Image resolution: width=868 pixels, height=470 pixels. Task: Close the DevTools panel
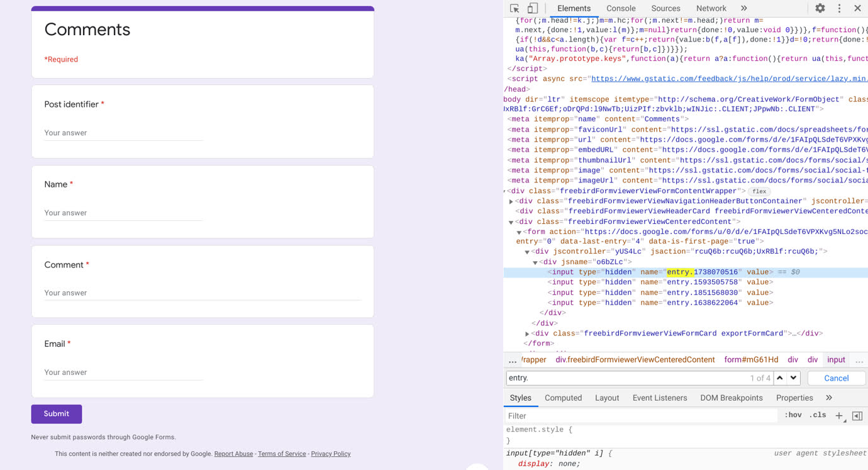[857, 8]
